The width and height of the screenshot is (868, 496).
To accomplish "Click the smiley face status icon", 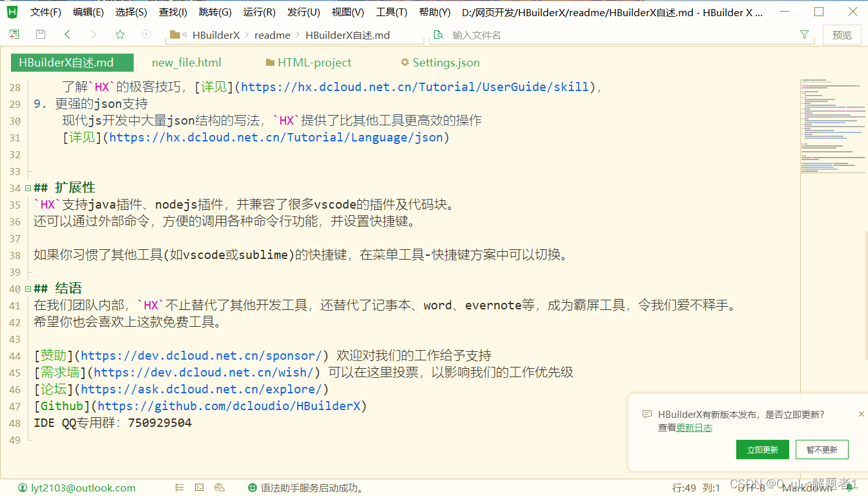I will pos(253,488).
